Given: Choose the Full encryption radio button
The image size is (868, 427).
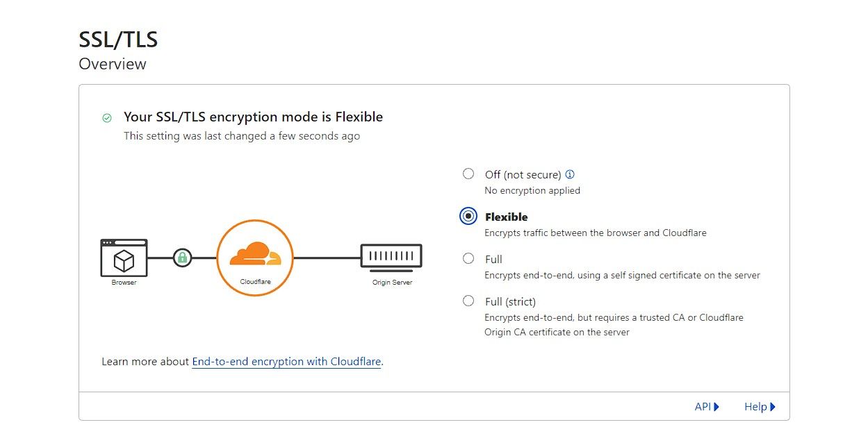Looking at the screenshot, I should 468,259.
